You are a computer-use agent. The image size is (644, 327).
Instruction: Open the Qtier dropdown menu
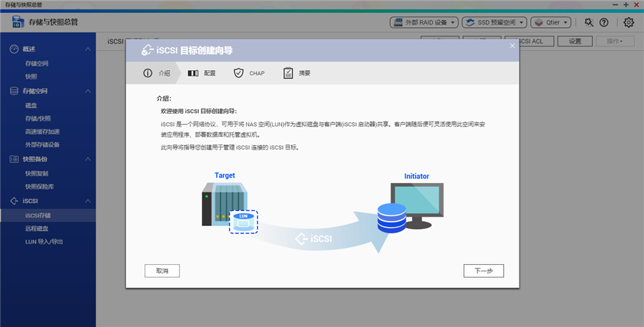550,22
